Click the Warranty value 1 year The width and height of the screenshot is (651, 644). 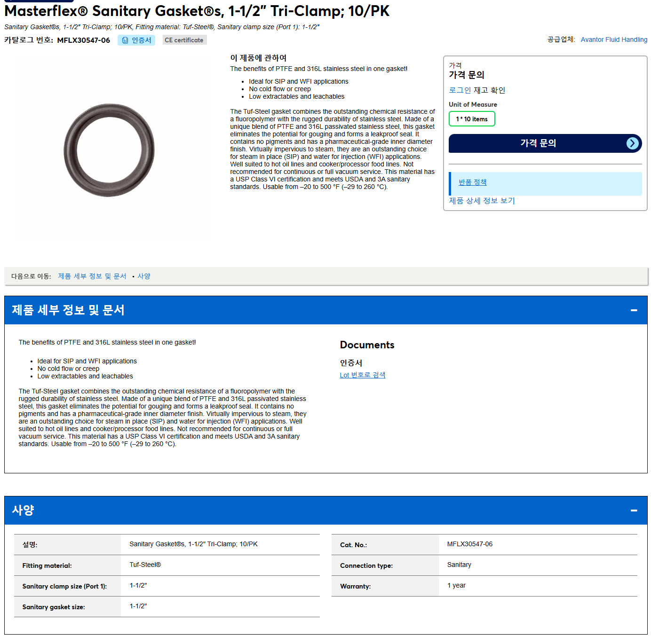(456, 586)
